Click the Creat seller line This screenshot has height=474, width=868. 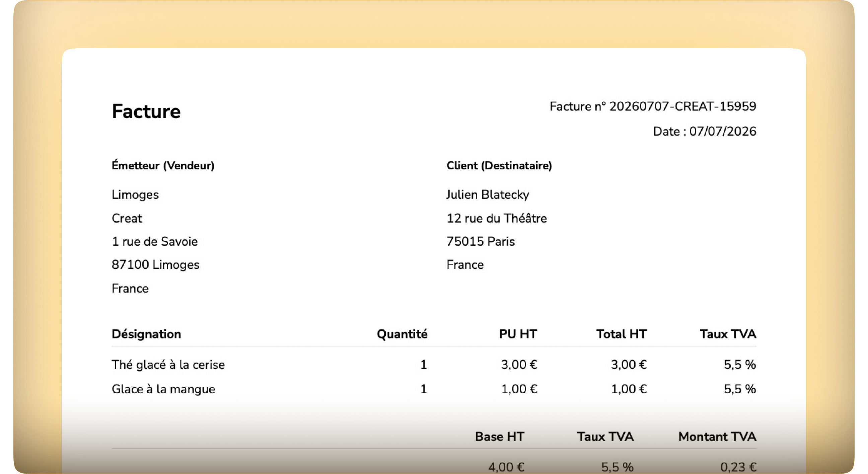pyautogui.click(x=127, y=218)
